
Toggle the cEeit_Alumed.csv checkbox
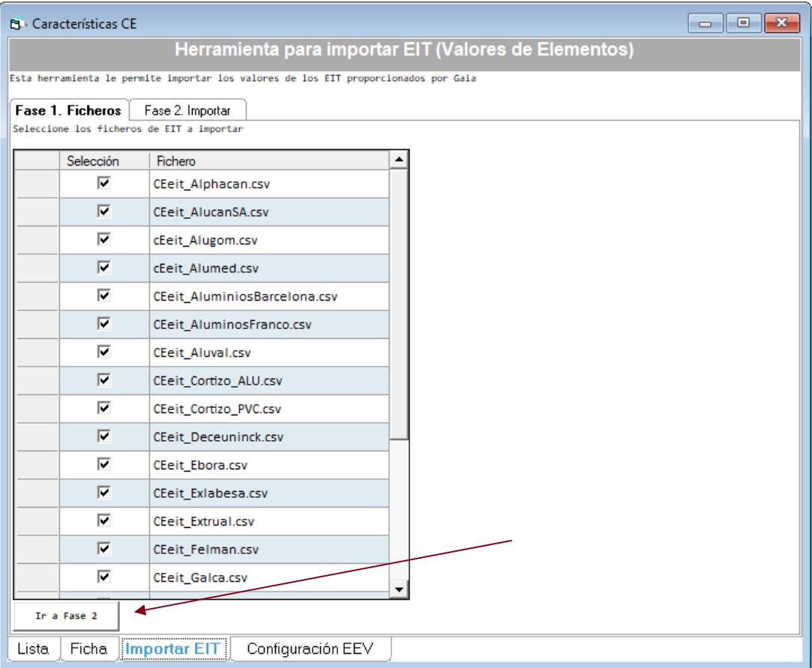pos(104,267)
